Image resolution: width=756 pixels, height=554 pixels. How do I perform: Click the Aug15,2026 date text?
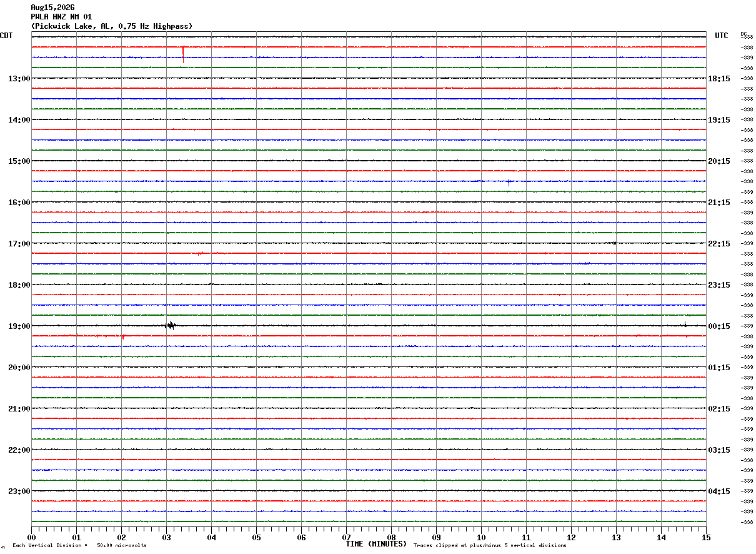[x=52, y=8]
